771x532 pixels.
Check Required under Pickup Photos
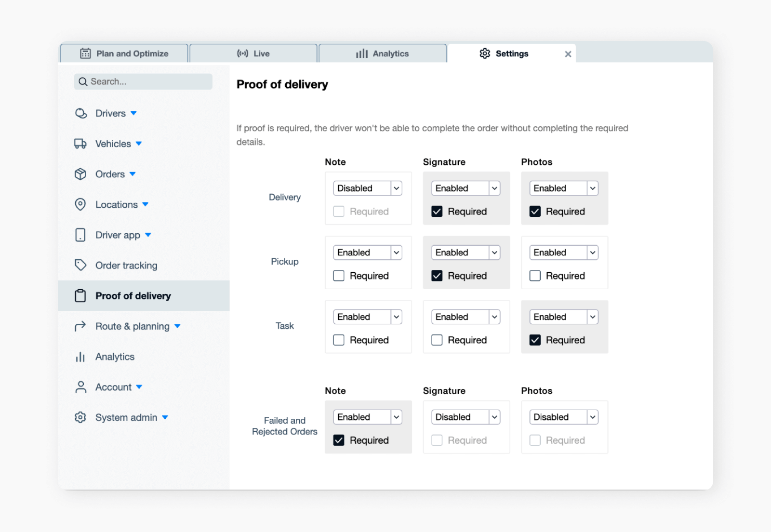pyautogui.click(x=535, y=275)
